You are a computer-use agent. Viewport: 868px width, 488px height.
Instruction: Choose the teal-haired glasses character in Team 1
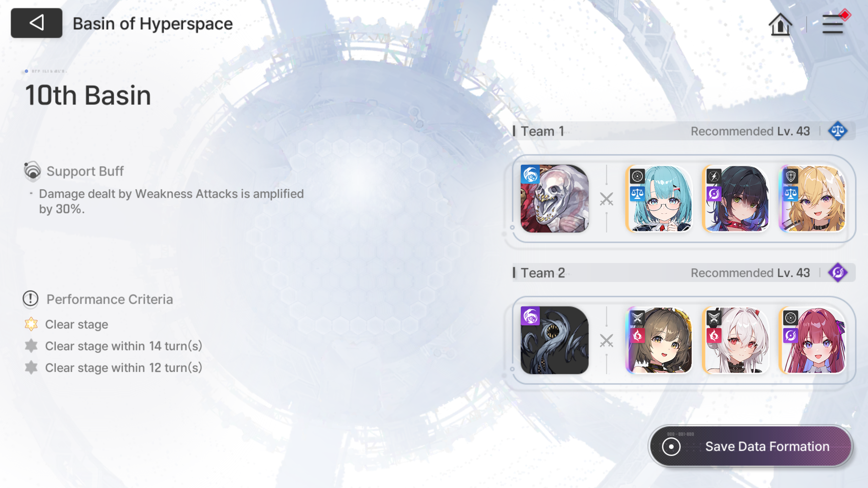point(659,199)
